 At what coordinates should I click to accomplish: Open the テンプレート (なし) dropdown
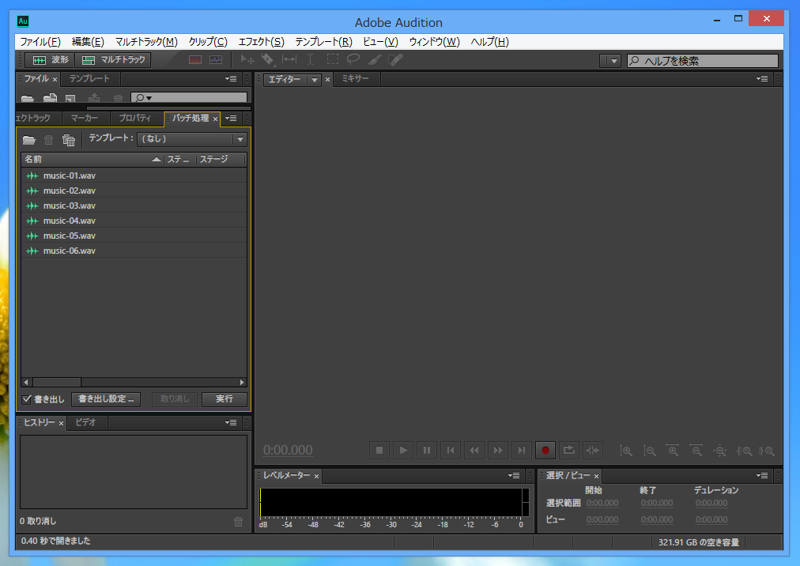coord(192,139)
